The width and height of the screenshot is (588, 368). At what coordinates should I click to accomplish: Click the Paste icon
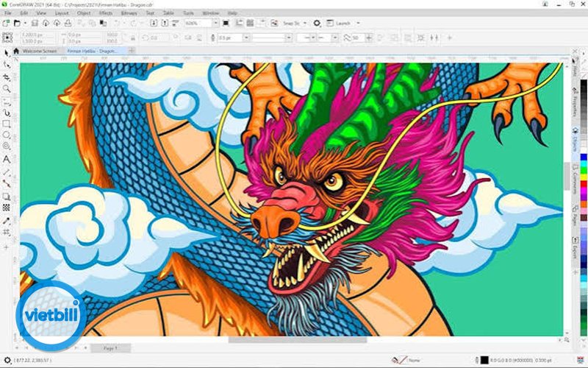(x=103, y=24)
